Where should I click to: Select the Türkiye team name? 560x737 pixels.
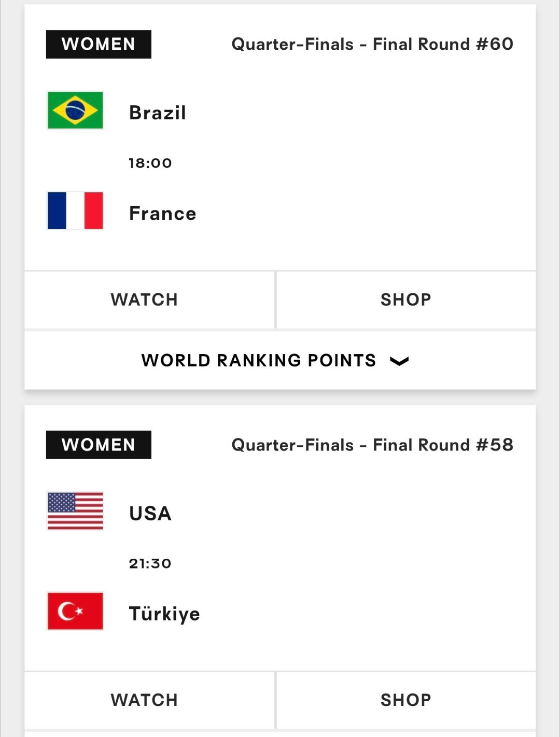(164, 614)
